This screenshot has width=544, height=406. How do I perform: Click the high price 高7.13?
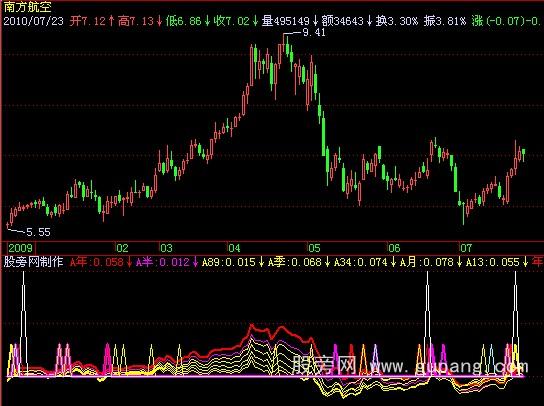pyautogui.click(x=135, y=21)
